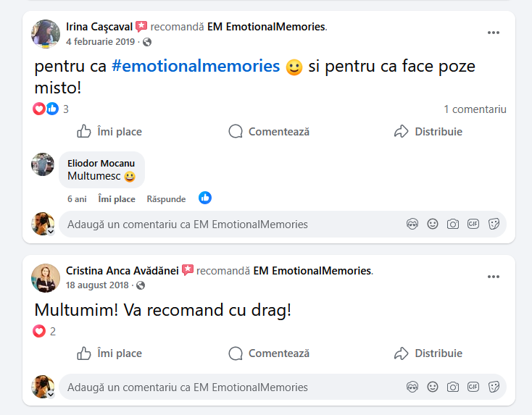Click the avatar switcher arrow beside first comment box
This screenshot has width=532, height=415.
pyautogui.click(x=51, y=232)
